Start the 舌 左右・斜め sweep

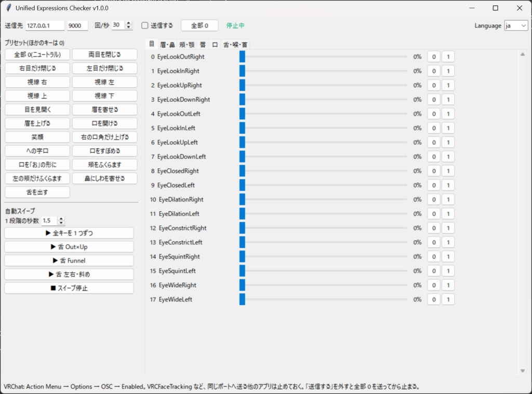tap(69, 274)
